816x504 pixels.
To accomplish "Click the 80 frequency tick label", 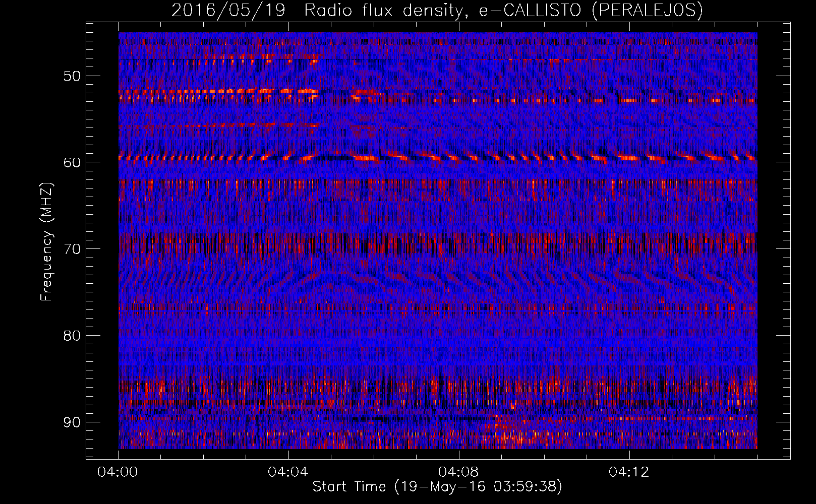I will pyautogui.click(x=72, y=336).
